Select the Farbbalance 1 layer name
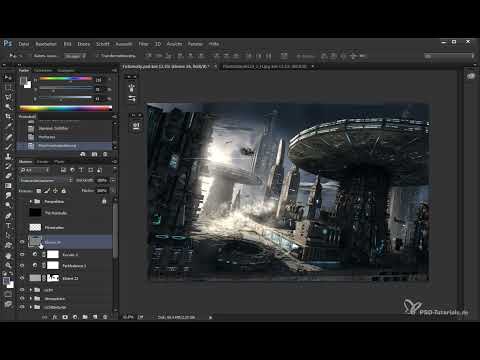 [x=74, y=266]
